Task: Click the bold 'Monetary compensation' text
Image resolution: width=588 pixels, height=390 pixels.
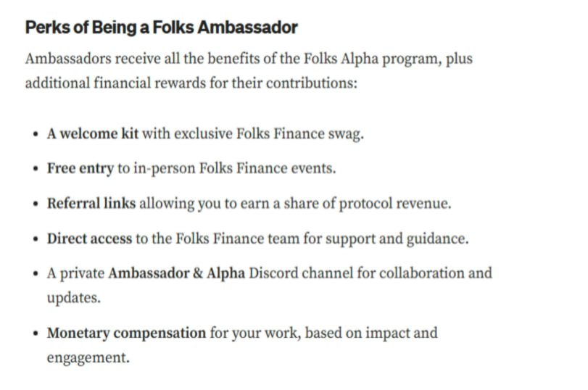Action: pos(126,333)
